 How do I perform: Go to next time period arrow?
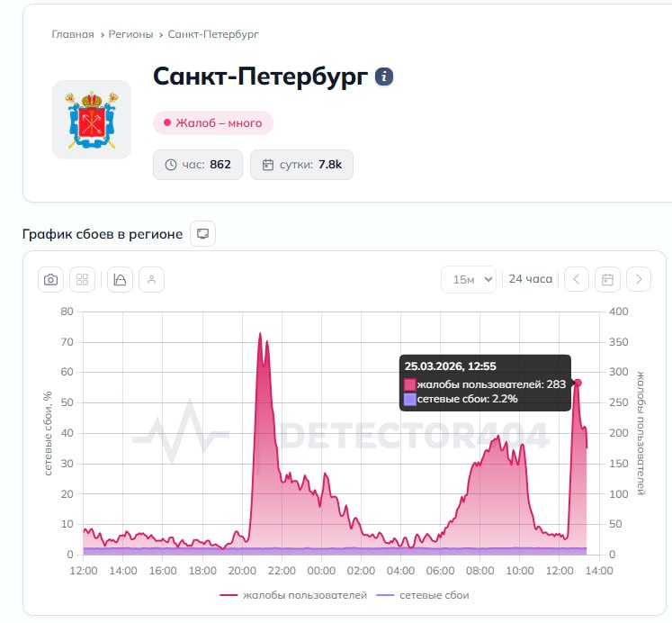point(639,279)
